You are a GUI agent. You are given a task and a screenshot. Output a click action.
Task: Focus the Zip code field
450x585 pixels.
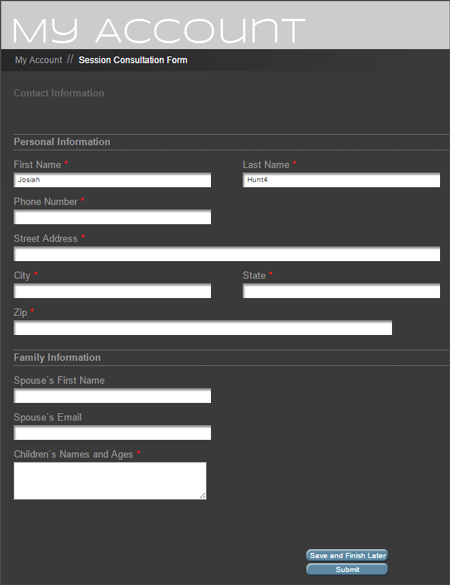(x=203, y=328)
